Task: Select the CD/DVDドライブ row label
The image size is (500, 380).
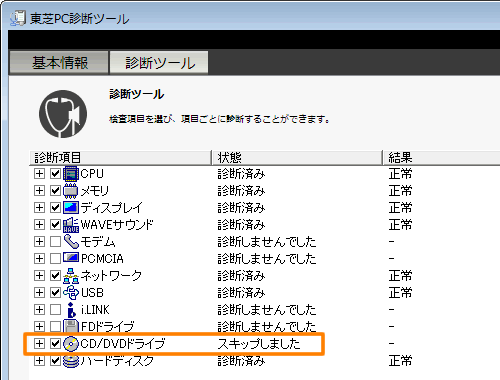Action: pyautogui.click(x=123, y=344)
